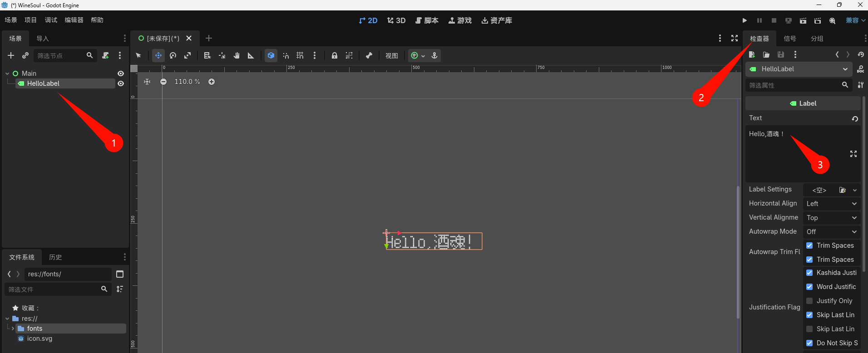Open the 资产库 asset library
This screenshot has width=868, height=353.
point(497,20)
